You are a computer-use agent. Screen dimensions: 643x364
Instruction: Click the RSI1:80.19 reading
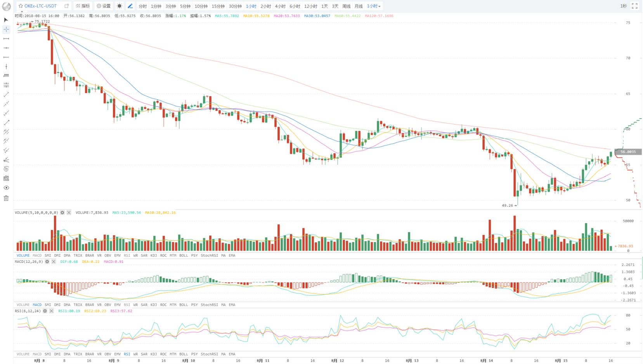click(69, 311)
